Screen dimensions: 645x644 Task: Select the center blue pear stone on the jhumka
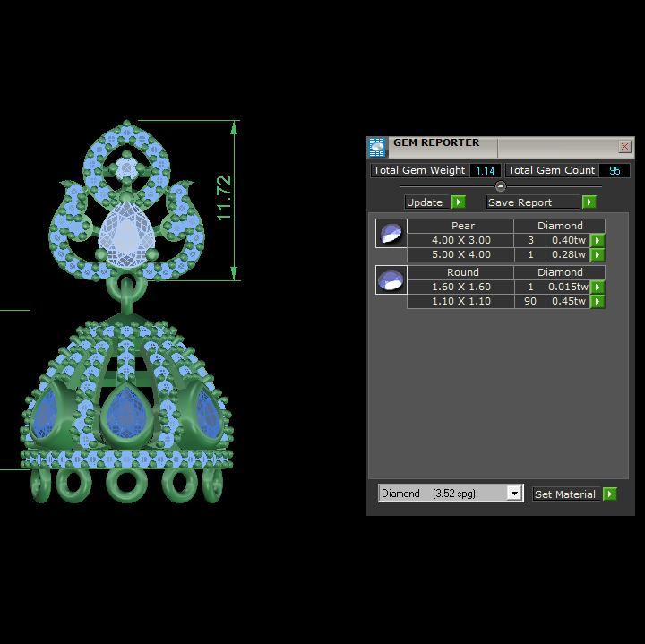coord(127,413)
